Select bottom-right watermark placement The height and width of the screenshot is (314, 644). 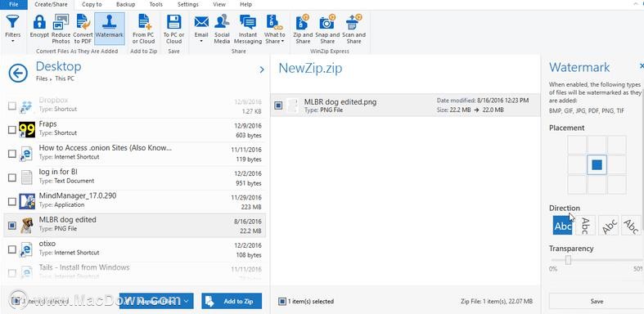616,185
